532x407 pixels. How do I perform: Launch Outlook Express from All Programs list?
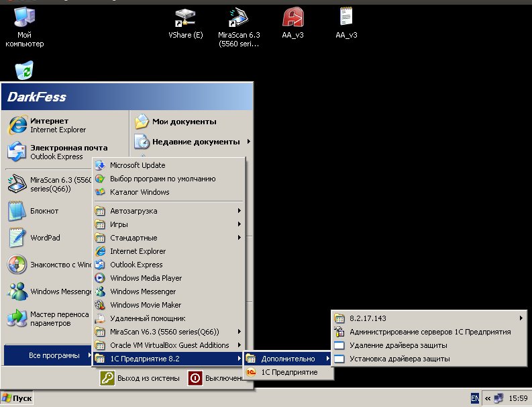pos(168,265)
